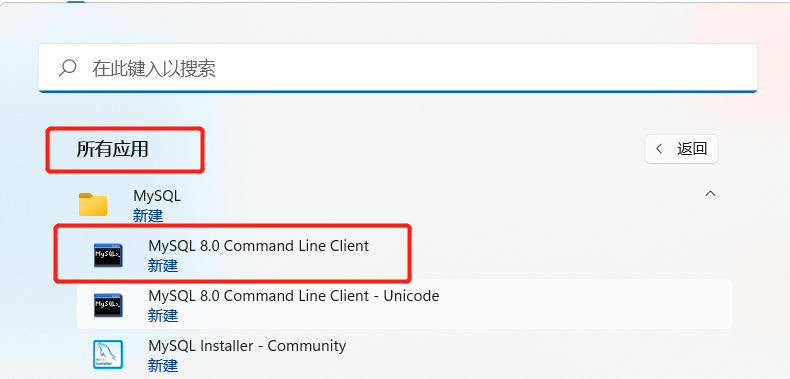
Task: Focus the 在此键入以搜索 search field
Action: pyautogui.click(x=398, y=68)
